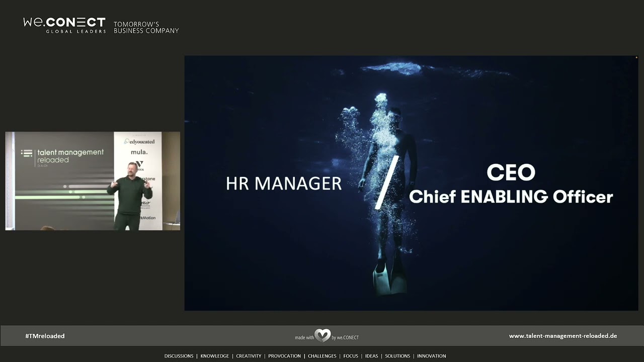
Task: Click the PROVOCATION footer word
Action: pyautogui.click(x=284, y=356)
